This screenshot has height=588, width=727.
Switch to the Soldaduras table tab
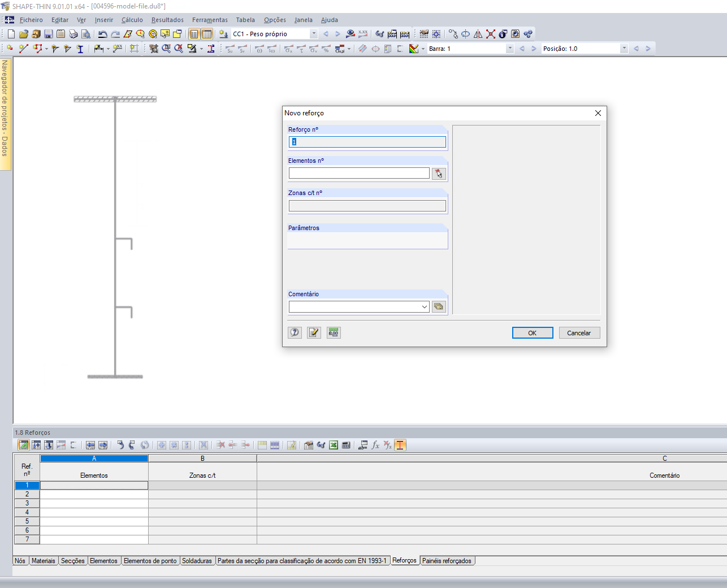197,561
